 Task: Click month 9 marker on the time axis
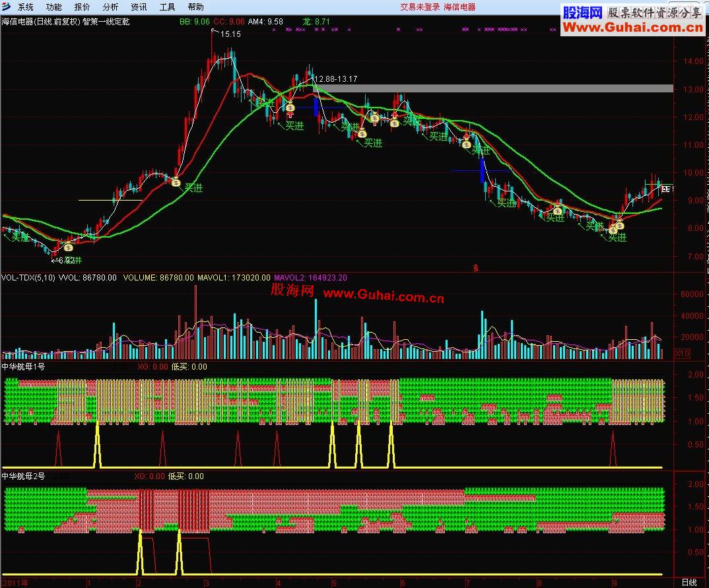point(614,583)
